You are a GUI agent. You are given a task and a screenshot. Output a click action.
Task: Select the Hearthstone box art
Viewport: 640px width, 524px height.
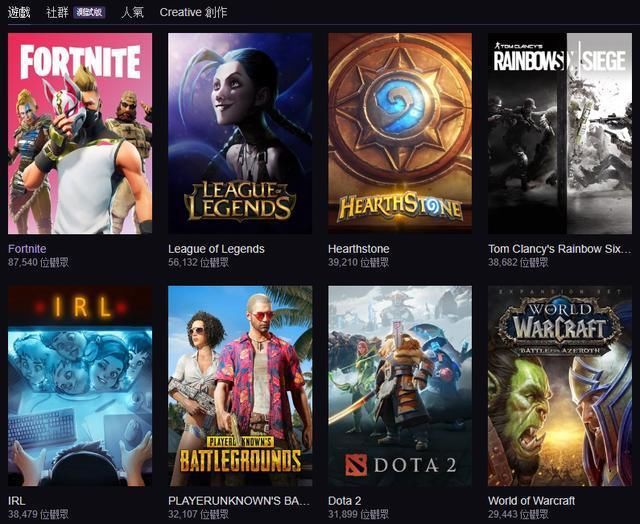click(400, 133)
